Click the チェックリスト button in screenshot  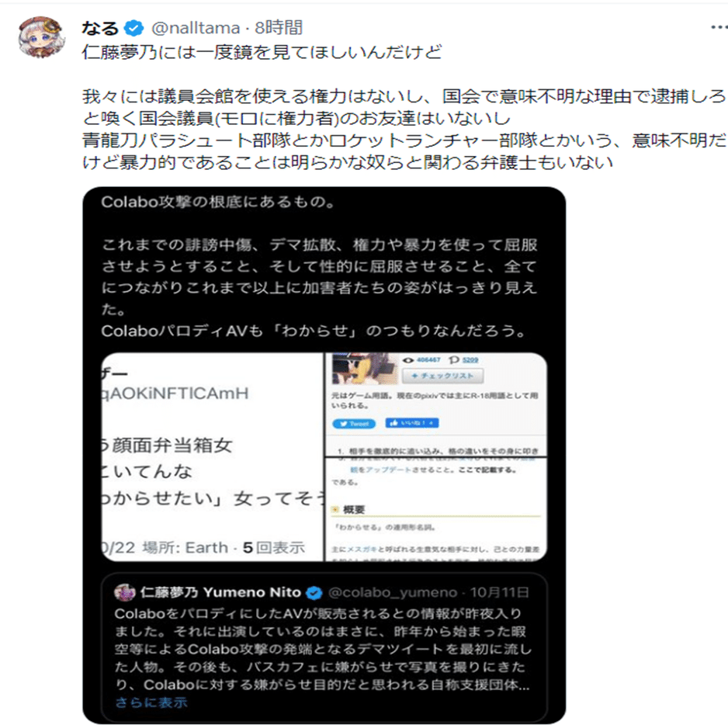tap(442, 376)
